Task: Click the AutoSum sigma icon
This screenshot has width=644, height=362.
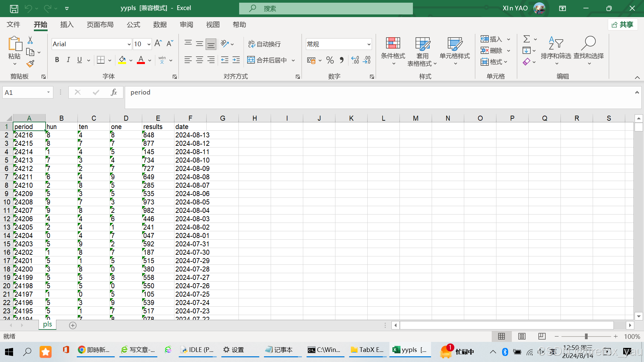Action: [x=527, y=39]
